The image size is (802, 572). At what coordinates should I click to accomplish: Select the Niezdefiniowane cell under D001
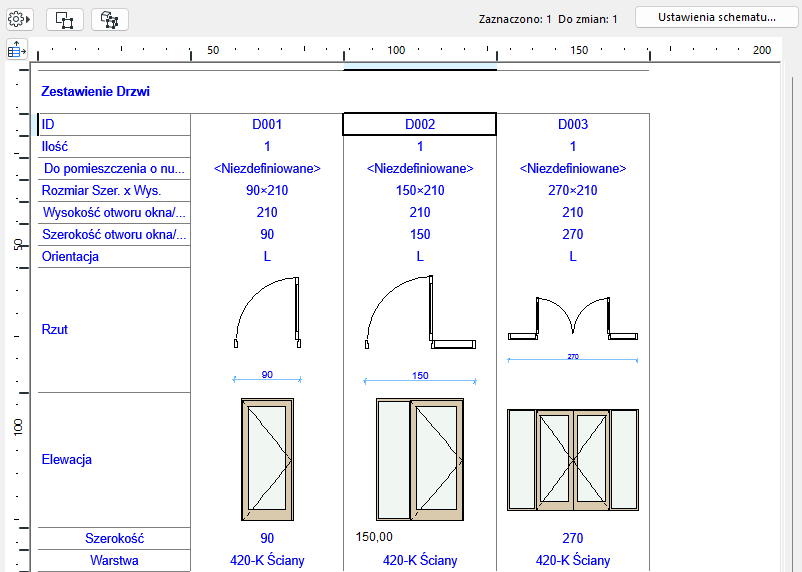coord(267,168)
